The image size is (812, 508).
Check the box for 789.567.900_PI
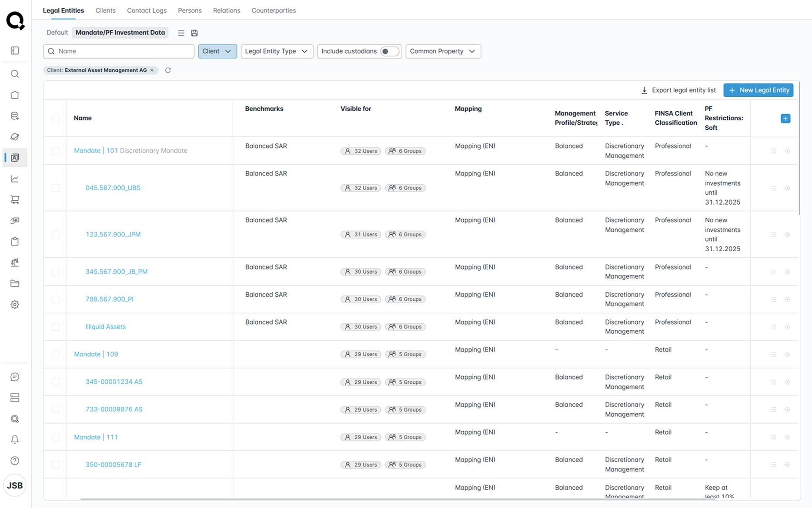pyautogui.click(x=56, y=299)
